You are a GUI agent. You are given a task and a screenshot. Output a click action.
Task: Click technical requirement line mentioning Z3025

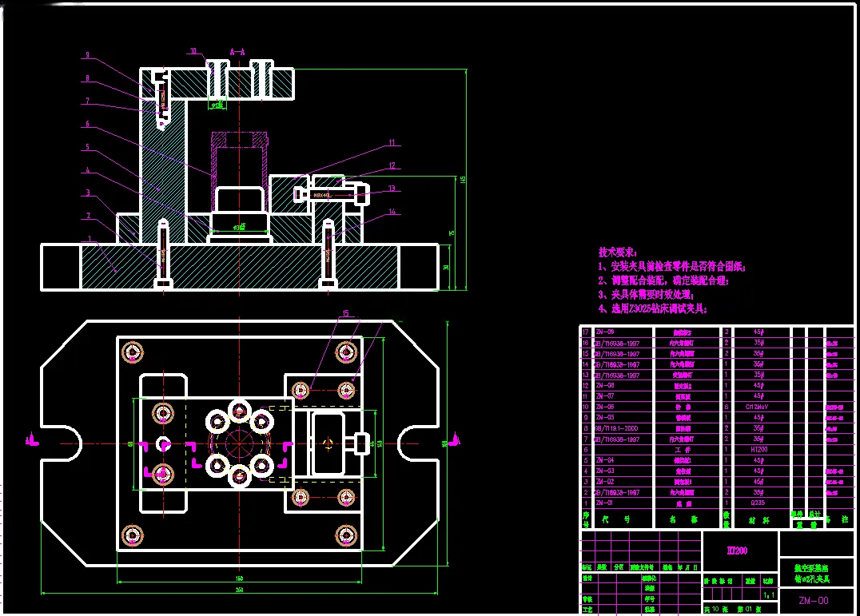click(x=653, y=309)
